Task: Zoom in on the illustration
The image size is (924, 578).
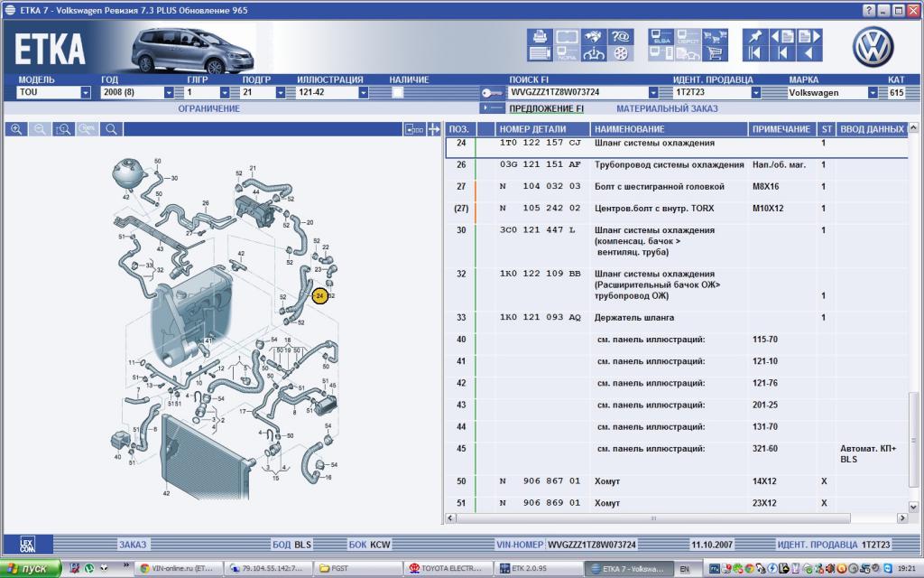Action: (16, 129)
